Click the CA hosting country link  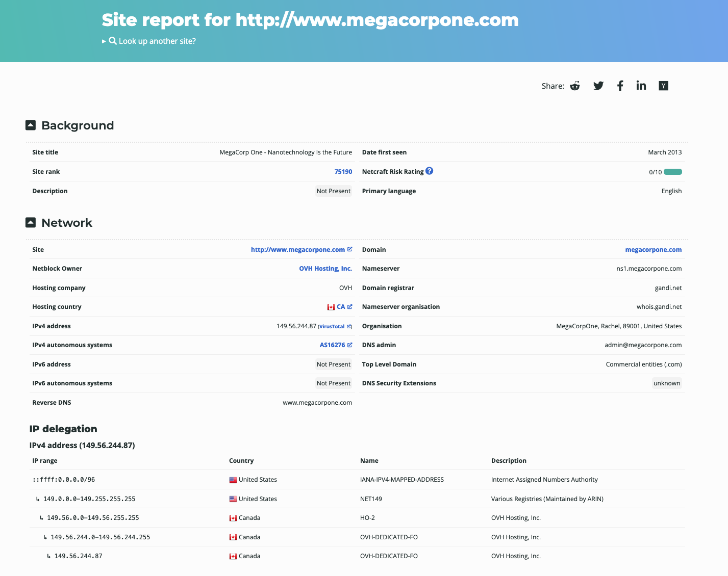pos(340,307)
